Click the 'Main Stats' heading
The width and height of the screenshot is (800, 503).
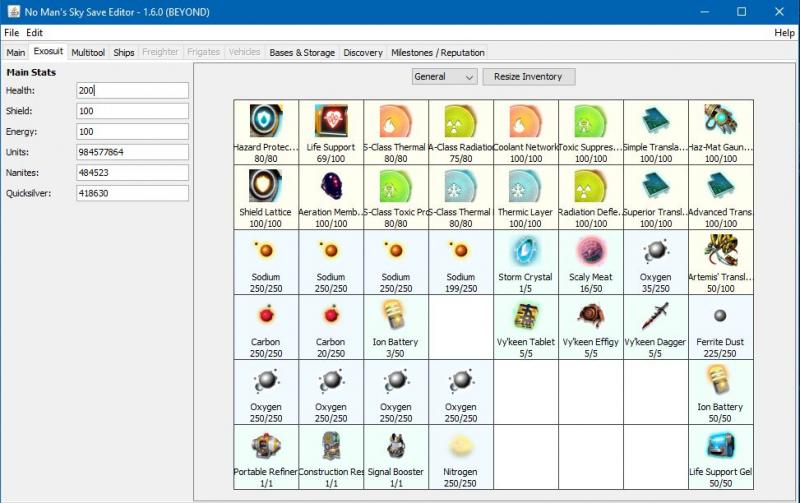pos(31,72)
